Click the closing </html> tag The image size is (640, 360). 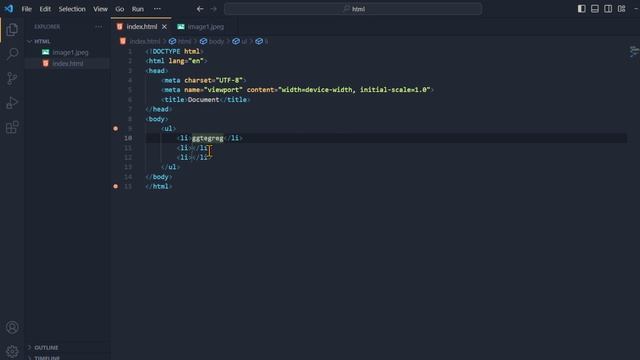(159, 186)
